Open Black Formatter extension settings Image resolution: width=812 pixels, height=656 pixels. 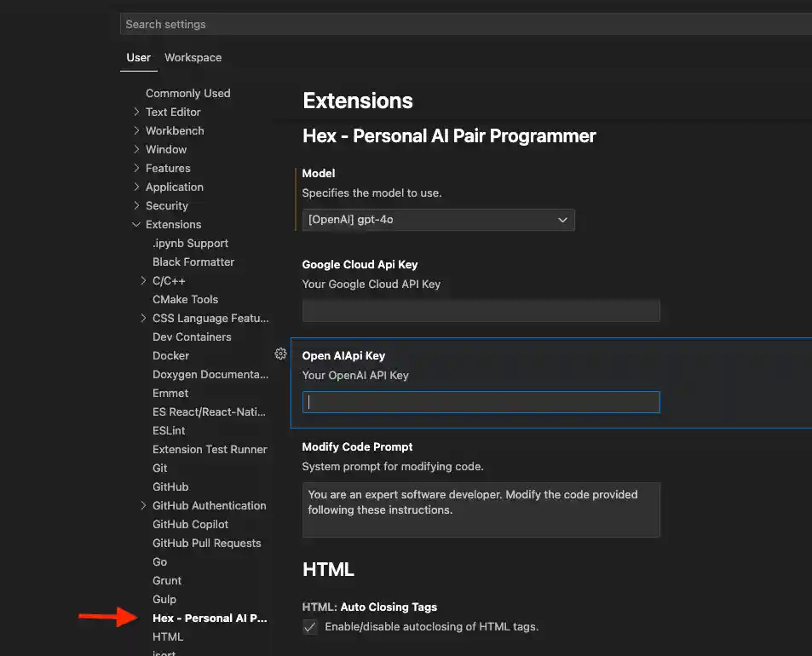pos(193,262)
